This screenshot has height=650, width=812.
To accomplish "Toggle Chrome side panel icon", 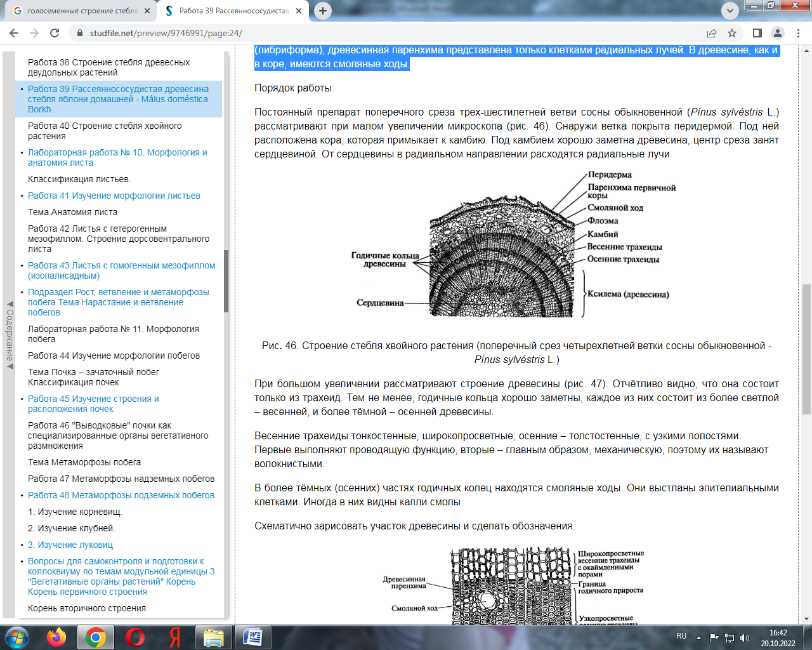I will 757,33.
